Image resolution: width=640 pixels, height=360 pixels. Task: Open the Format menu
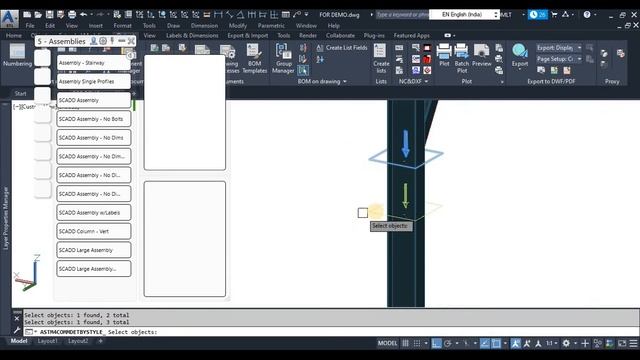122,26
